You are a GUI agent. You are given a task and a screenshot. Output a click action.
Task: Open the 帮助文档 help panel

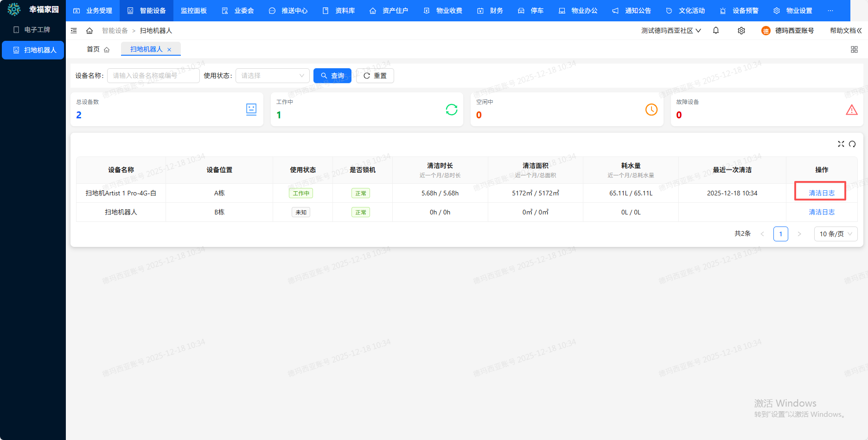coord(845,31)
